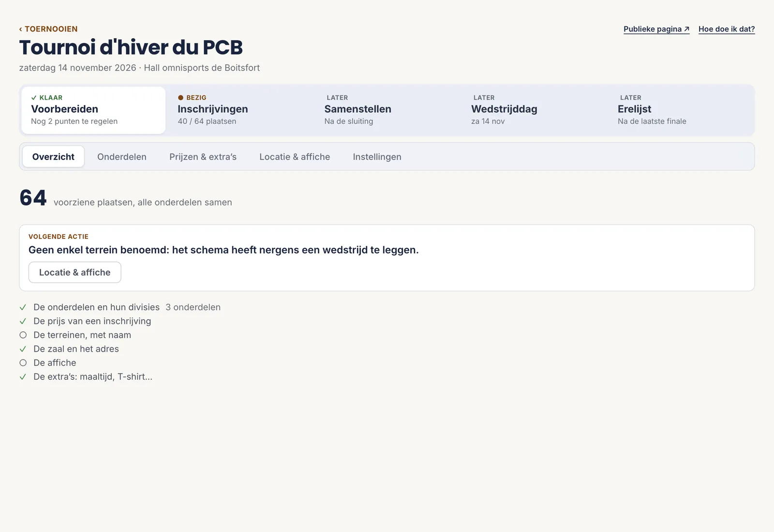Click the Locatie & affiche action button
This screenshot has height=532, width=774.
[75, 272]
